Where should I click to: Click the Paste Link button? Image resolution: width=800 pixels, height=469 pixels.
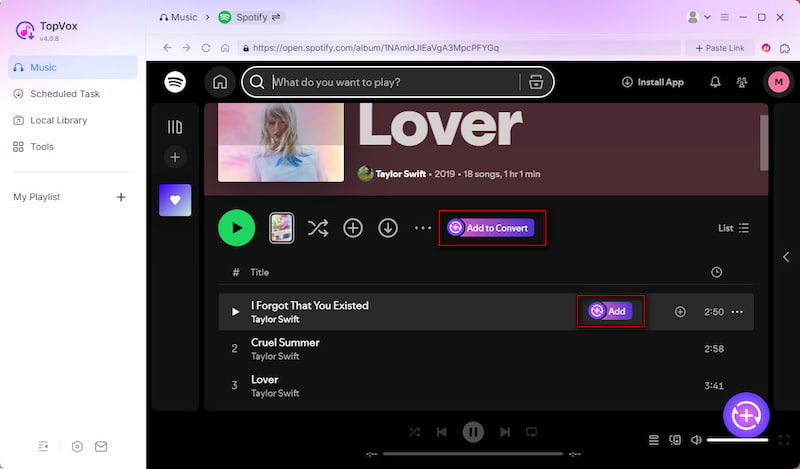pos(719,48)
